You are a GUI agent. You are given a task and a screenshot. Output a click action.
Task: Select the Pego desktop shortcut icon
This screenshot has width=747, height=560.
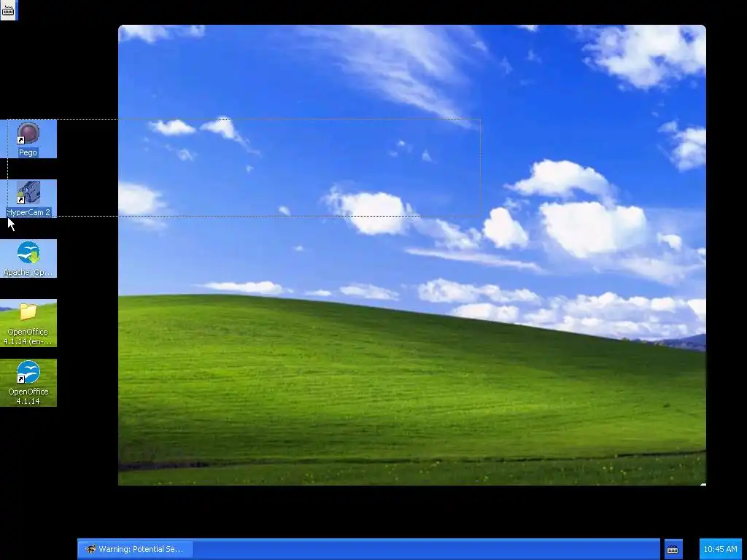pyautogui.click(x=28, y=133)
